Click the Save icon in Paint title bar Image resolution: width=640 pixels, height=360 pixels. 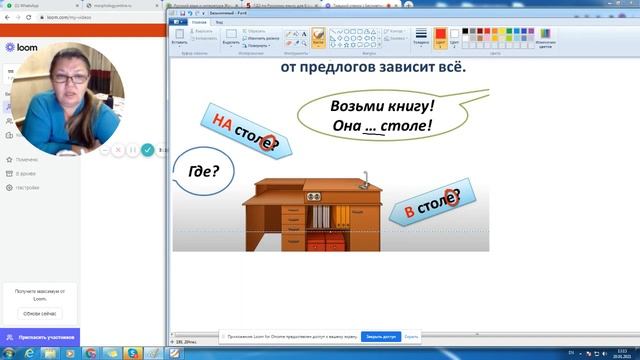click(x=182, y=13)
